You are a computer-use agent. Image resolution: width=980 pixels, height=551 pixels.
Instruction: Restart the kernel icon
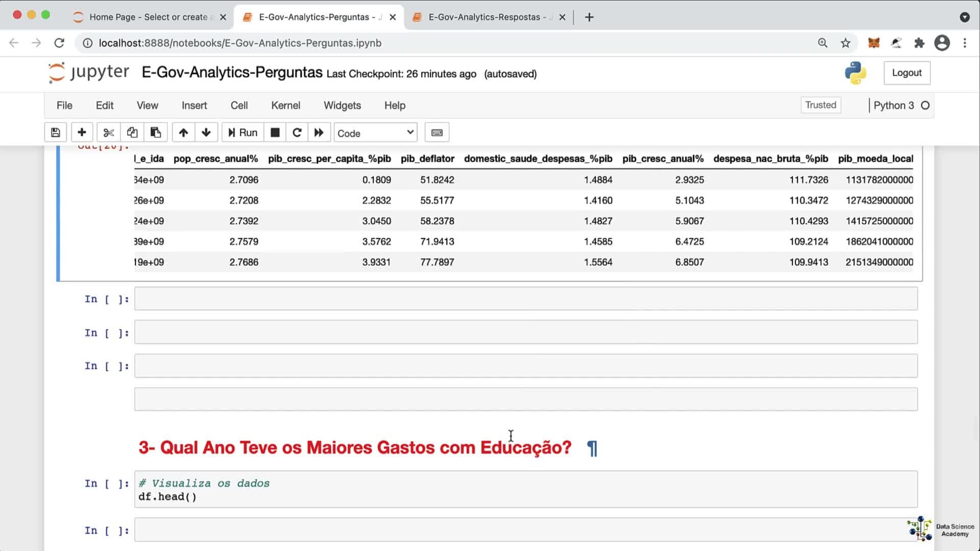click(297, 133)
